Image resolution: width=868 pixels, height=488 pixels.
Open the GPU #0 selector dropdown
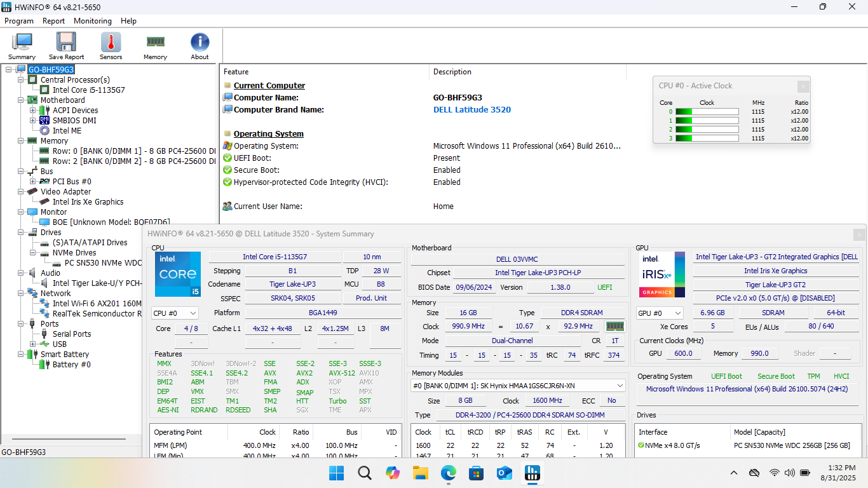660,313
